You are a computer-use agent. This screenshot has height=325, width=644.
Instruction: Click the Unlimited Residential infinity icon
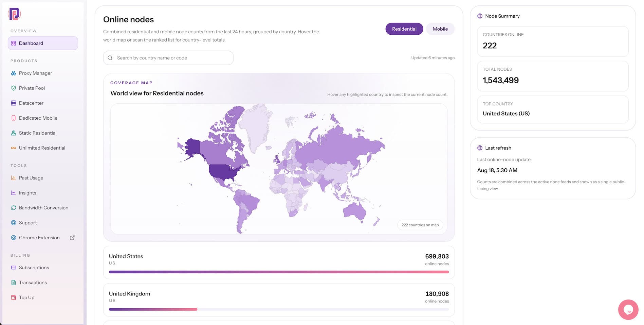14,148
